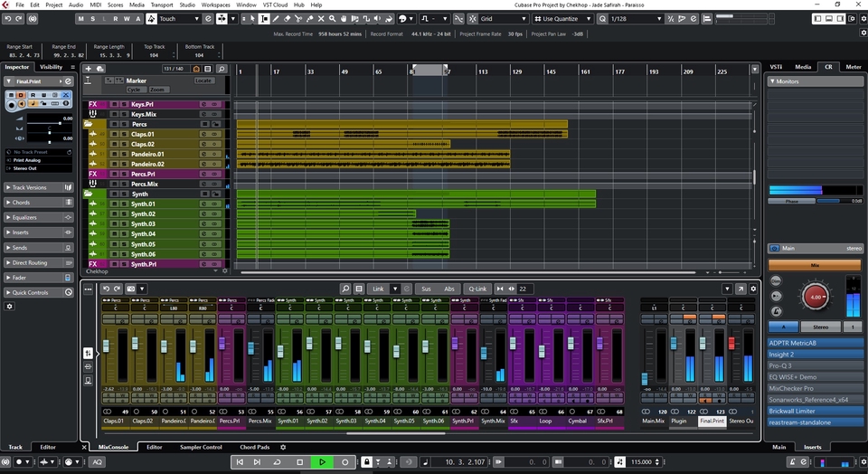The width and height of the screenshot is (868, 474).
Task: Open the 1/128 quantize preset dropdown
Action: 636,18
